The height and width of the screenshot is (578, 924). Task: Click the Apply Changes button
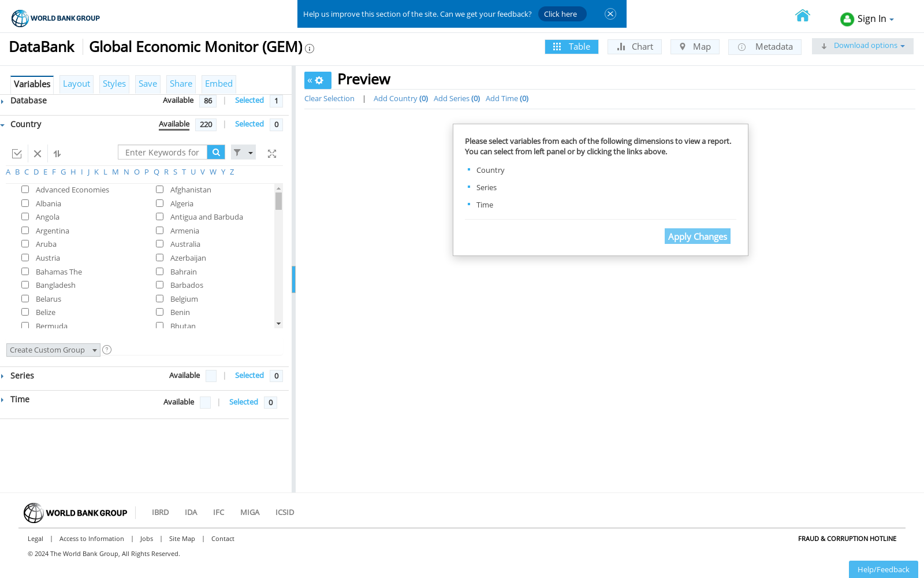[698, 236]
